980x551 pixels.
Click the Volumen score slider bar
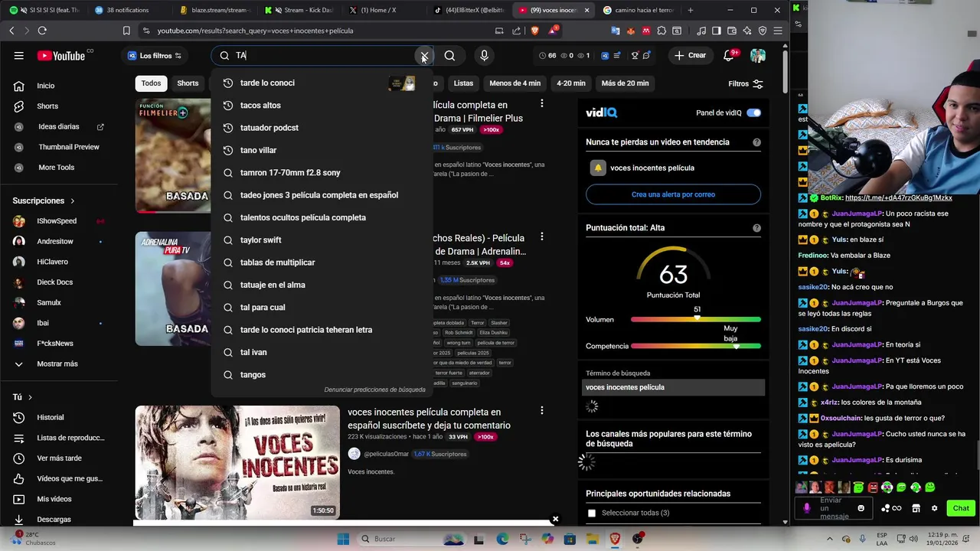(x=696, y=319)
